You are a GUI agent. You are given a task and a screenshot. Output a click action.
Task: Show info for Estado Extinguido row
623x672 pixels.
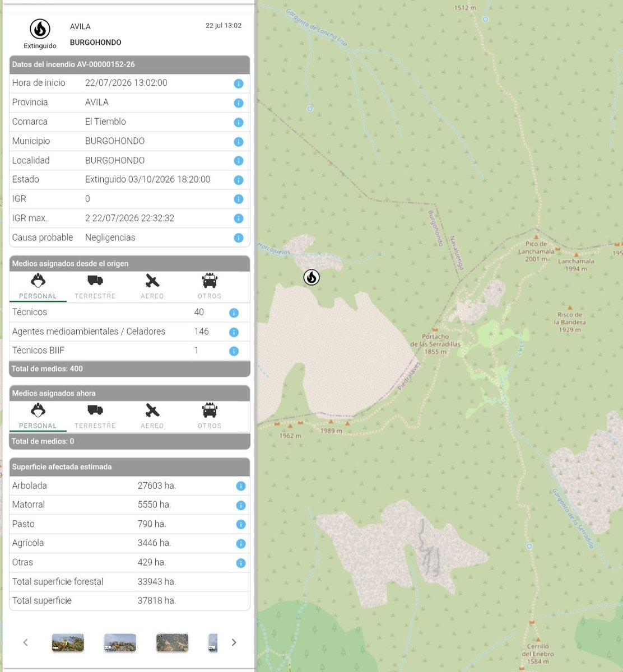point(238,180)
